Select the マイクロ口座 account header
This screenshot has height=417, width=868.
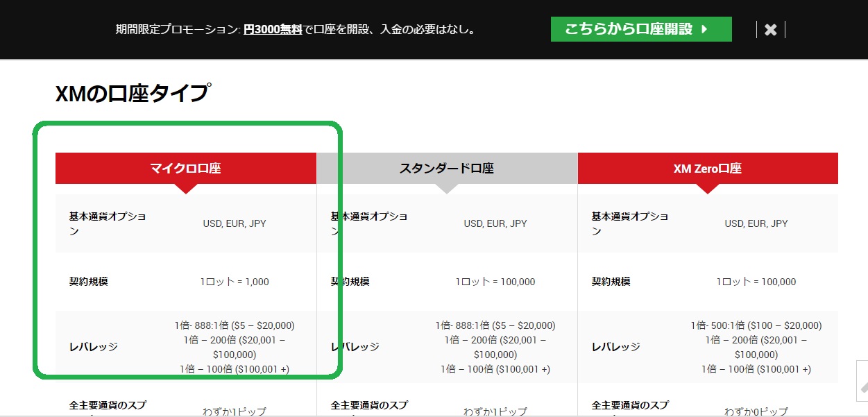(x=185, y=168)
